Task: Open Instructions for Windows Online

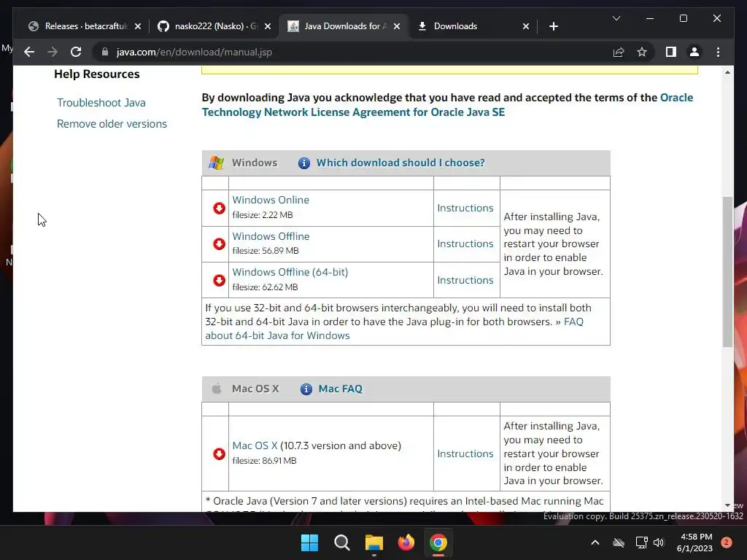Action: pos(465,208)
